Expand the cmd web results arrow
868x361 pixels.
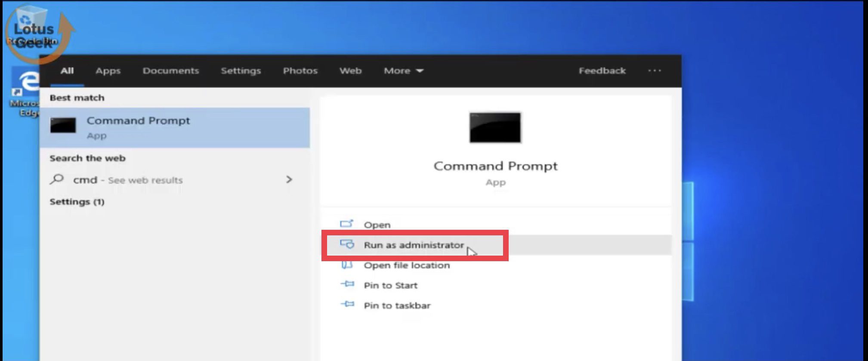tap(289, 179)
